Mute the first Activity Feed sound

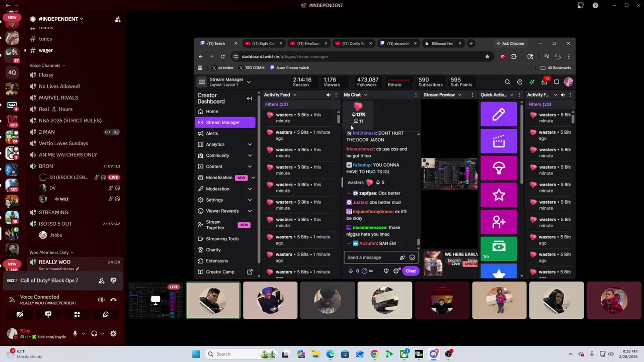click(329, 95)
